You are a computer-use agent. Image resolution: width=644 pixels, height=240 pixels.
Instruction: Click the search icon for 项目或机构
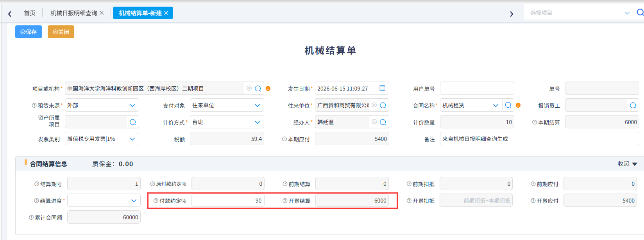pos(258,89)
